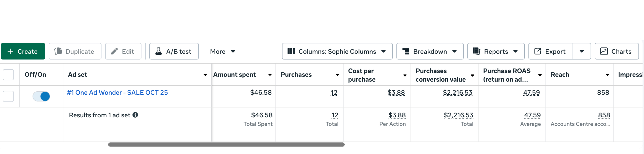Screen dimensions: 644x154
Task: Click the A/B test flask icon
Action: [x=158, y=51]
